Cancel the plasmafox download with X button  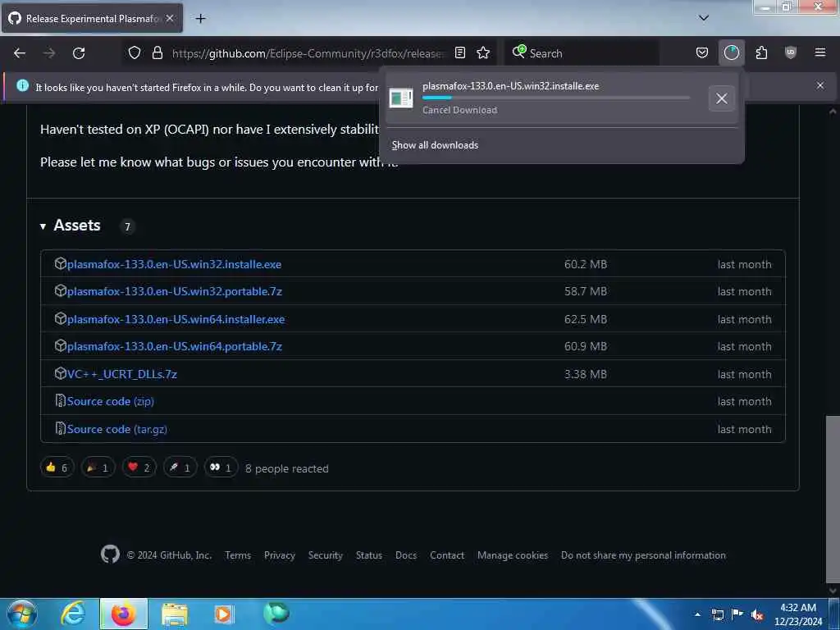pos(721,98)
